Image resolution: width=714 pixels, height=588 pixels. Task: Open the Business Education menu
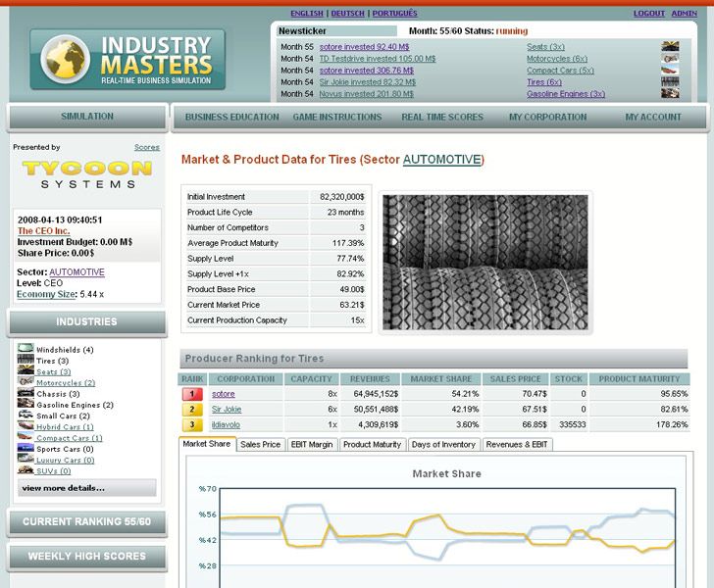(231, 117)
